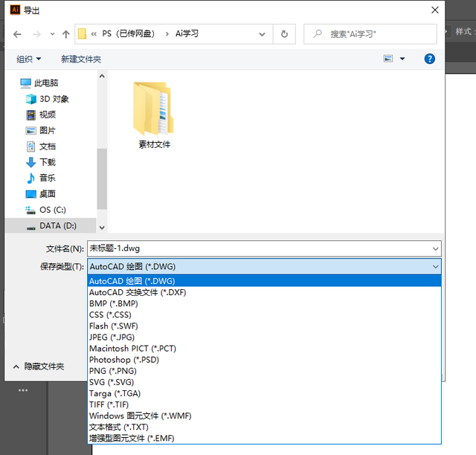Open the help question mark icon
Viewport: 476px width, 455px height.
point(429,59)
